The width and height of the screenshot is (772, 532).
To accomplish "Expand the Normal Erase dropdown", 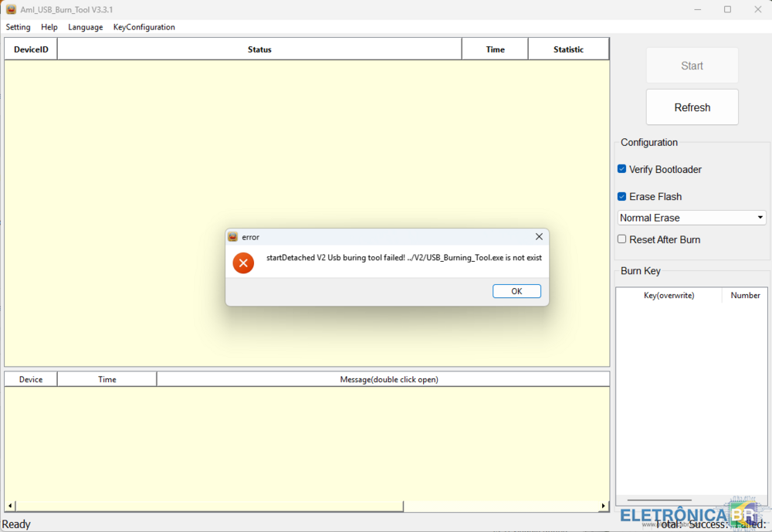I will coord(760,218).
